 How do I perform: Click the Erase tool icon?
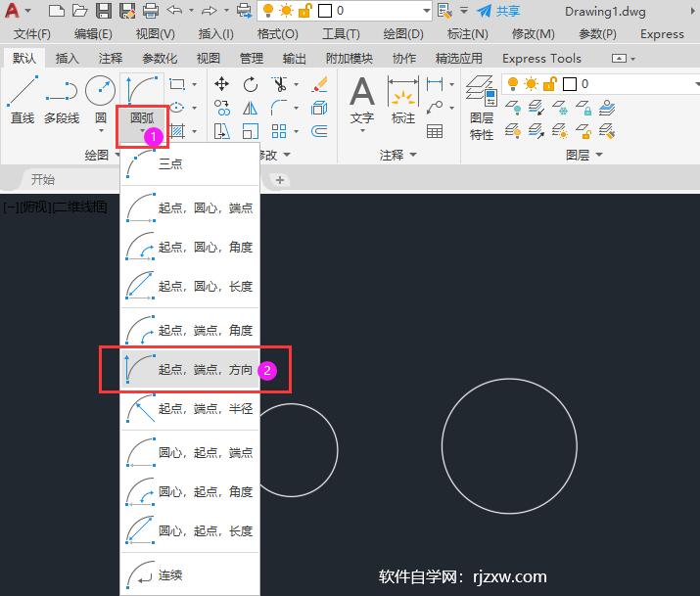(319, 84)
